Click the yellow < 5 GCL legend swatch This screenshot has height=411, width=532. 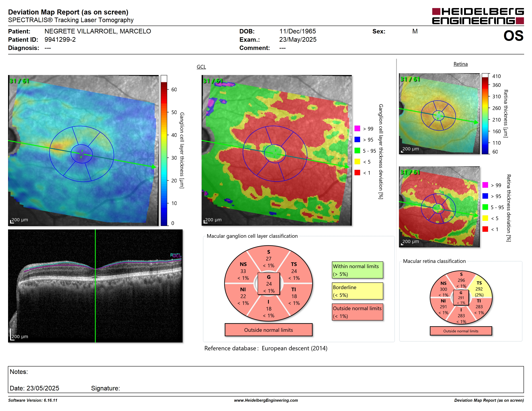pyautogui.click(x=357, y=161)
